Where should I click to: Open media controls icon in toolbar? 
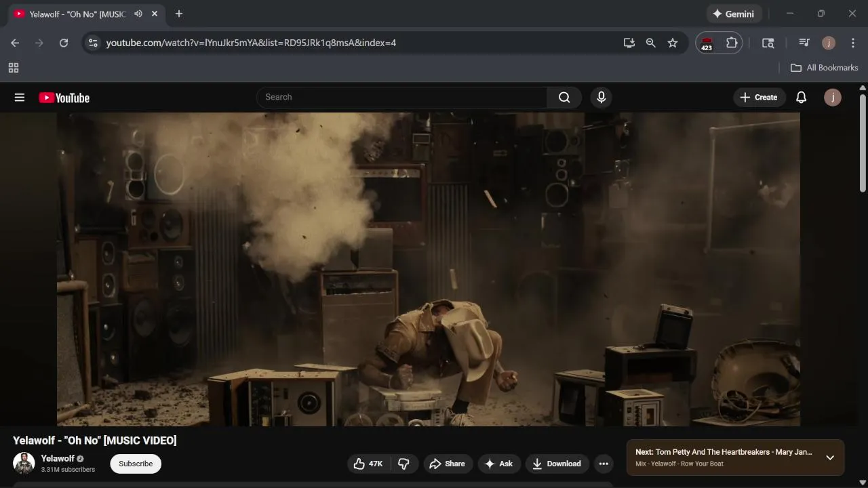[804, 43]
